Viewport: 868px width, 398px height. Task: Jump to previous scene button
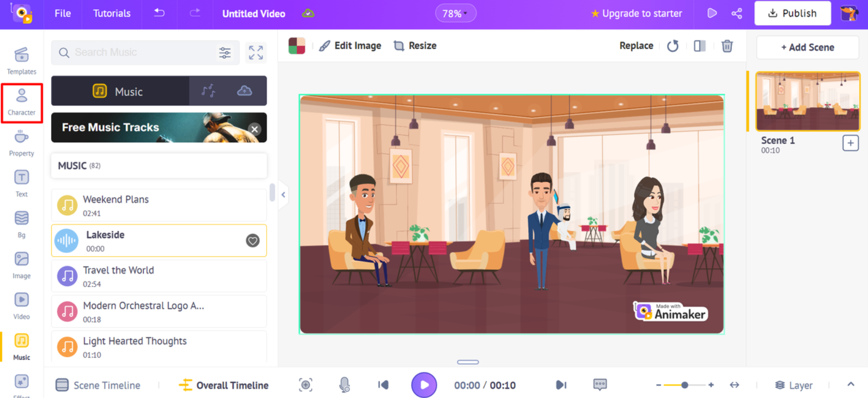[383, 385]
